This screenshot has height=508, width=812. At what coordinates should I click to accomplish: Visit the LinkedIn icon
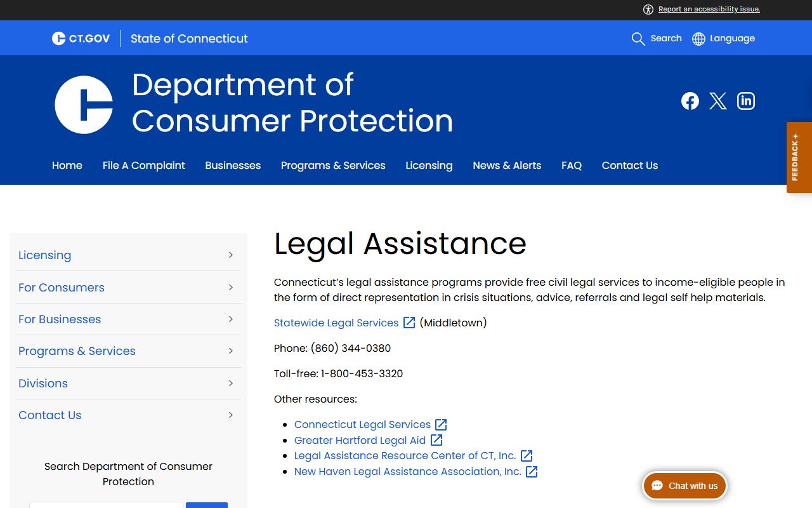pos(746,101)
